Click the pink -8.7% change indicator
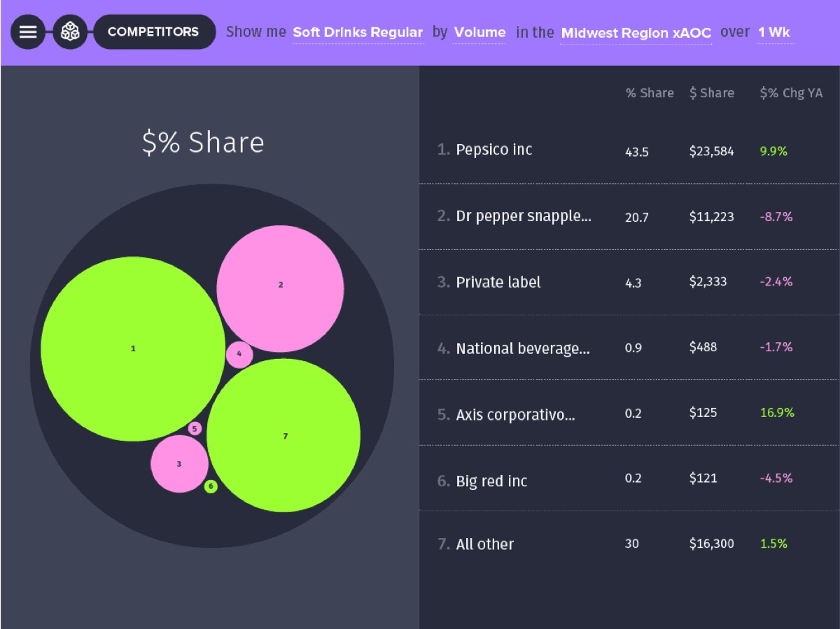This screenshot has width=840, height=629. coord(777,217)
